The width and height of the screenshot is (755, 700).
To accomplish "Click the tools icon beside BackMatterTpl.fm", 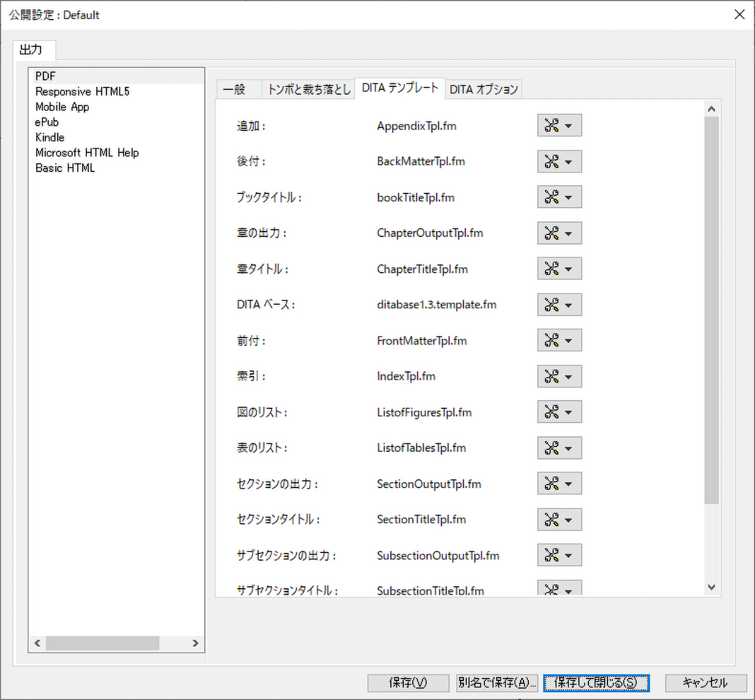I will (552, 161).
